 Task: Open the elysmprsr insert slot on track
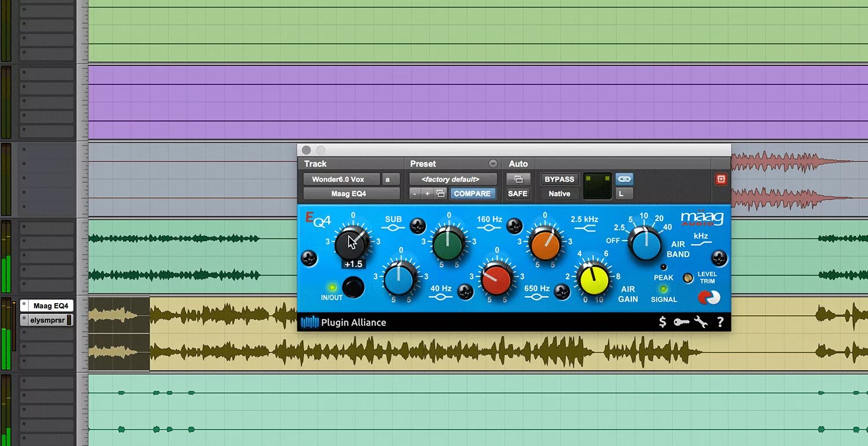click(x=46, y=320)
